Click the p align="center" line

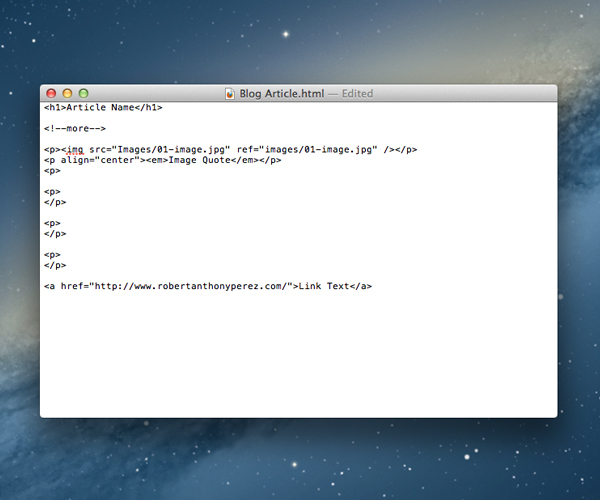click(163, 160)
